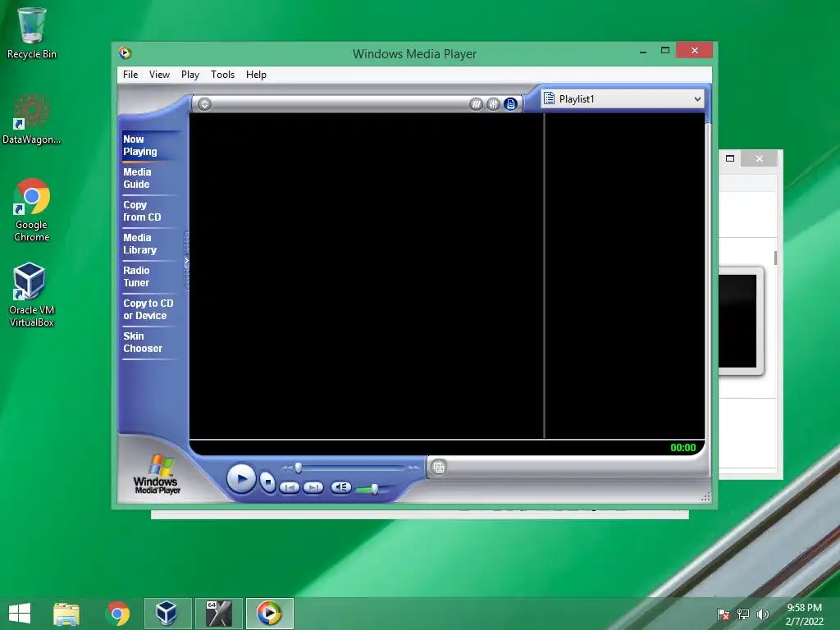Switch to VirtualBox in the taskbar

click(167, 614)
